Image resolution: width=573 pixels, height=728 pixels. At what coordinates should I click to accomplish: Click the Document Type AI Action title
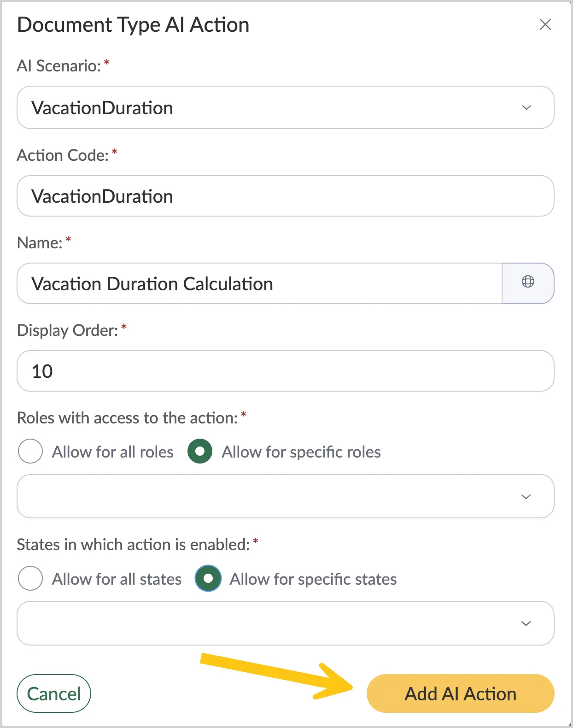point(133,25)
